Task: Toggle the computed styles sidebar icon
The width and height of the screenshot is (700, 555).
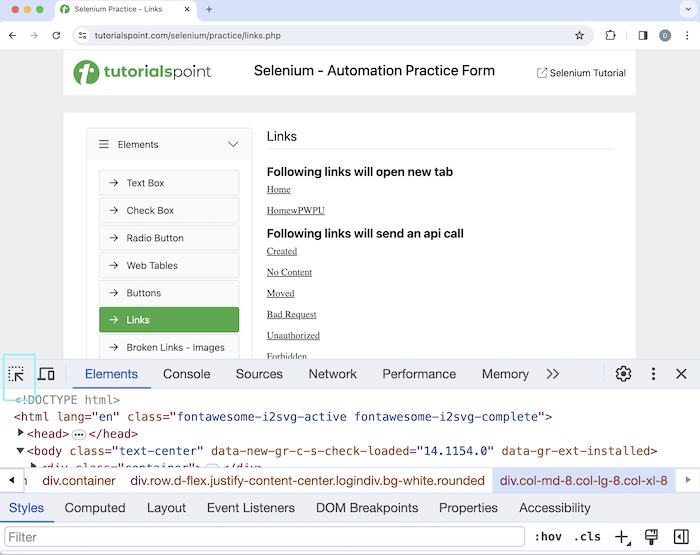Action: pyautogui.click(x=680, y=537)
